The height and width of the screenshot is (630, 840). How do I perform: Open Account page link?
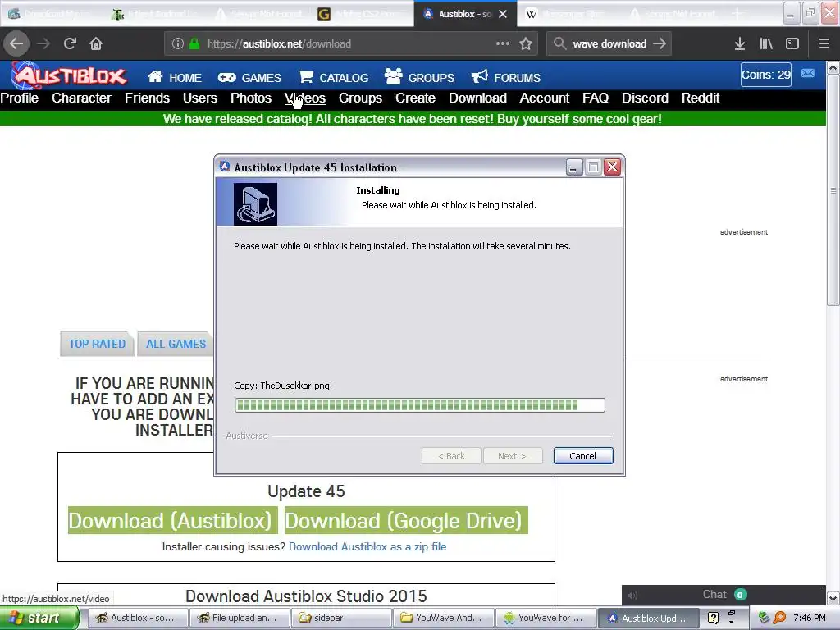pyautogui.click(x=545, y=98)
